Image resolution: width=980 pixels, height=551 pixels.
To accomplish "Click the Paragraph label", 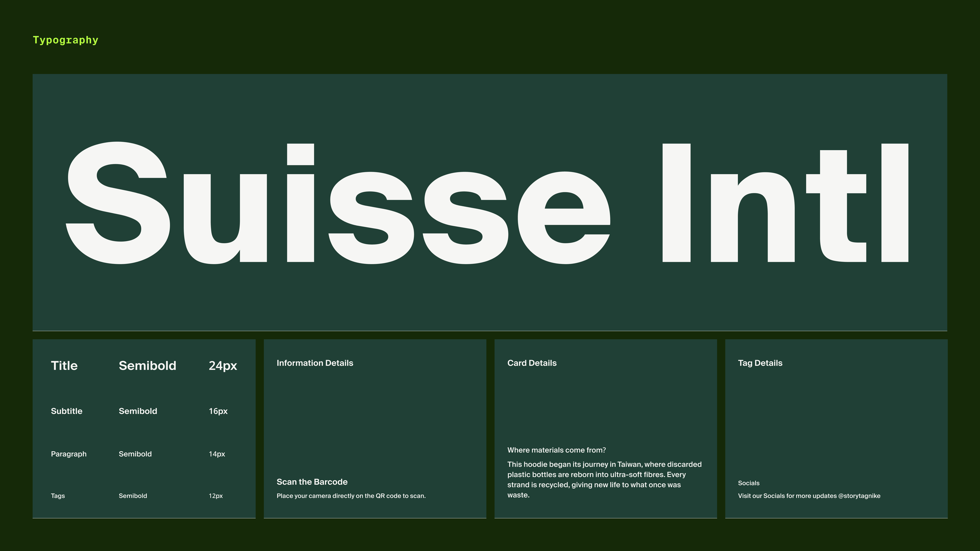I will tap(69, 454).
